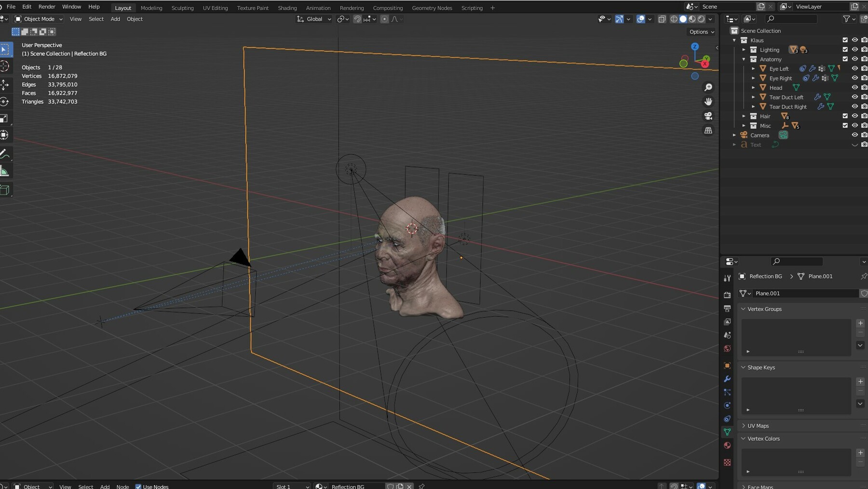Open the Render menu
Screen dimensions: 868x489
pyautogui.click(x=47, y=7)
